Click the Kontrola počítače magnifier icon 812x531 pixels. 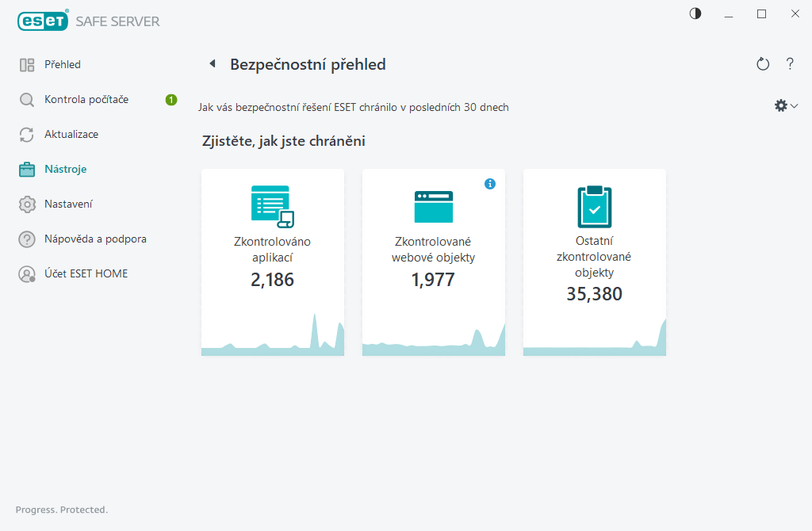27,100
